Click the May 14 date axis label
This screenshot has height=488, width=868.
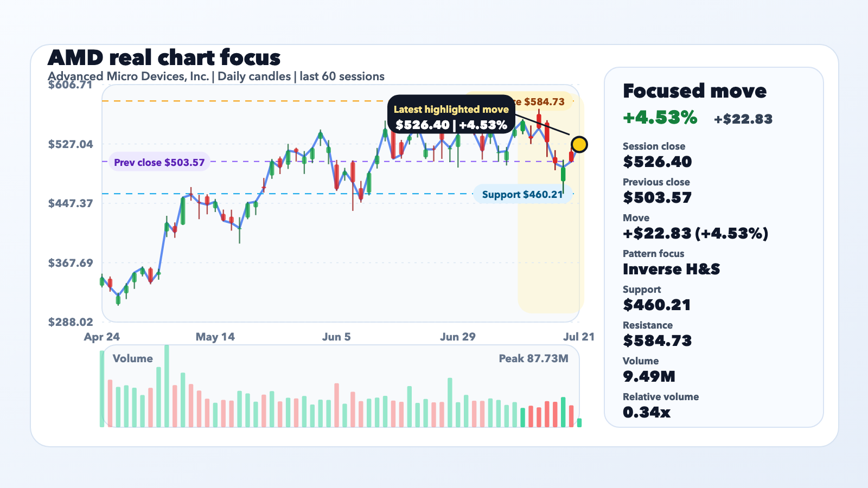point(215,337)
